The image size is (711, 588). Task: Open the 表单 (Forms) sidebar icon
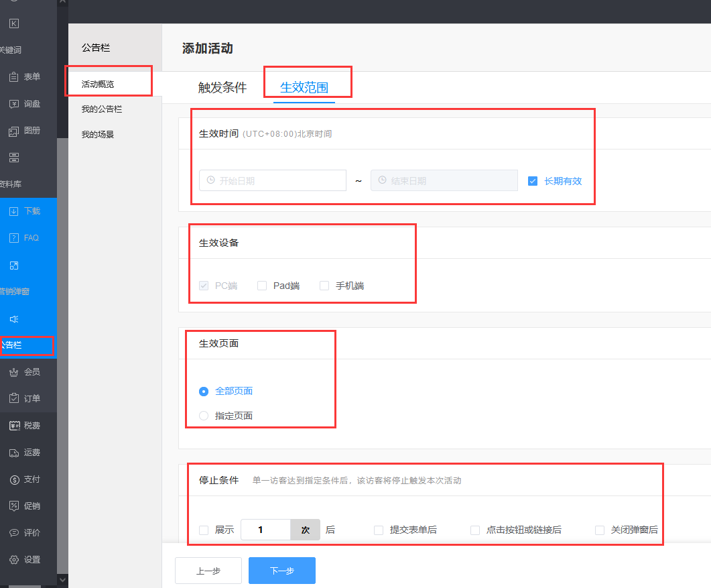click(13, 77)
